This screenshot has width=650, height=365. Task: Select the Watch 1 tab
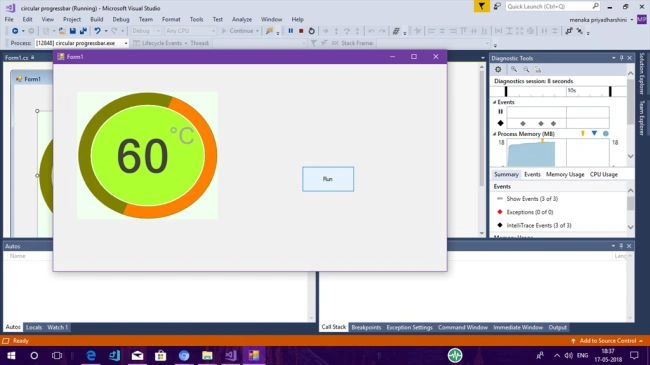[x=57, y=327]
